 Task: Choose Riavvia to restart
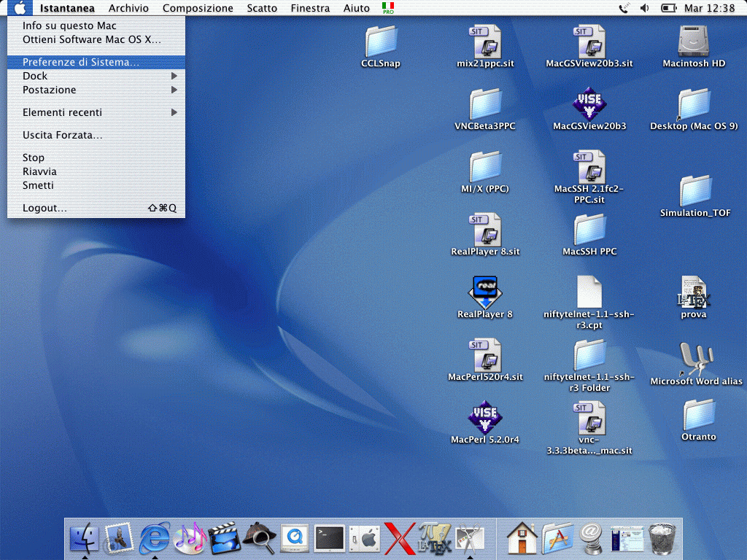(96, 171)
